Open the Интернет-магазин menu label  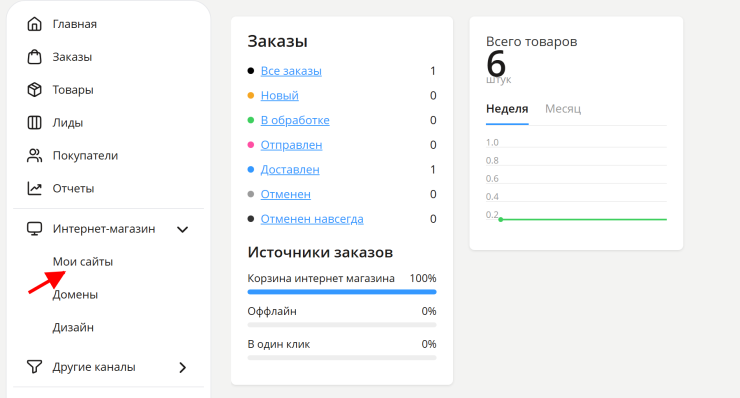coord(104,229)
